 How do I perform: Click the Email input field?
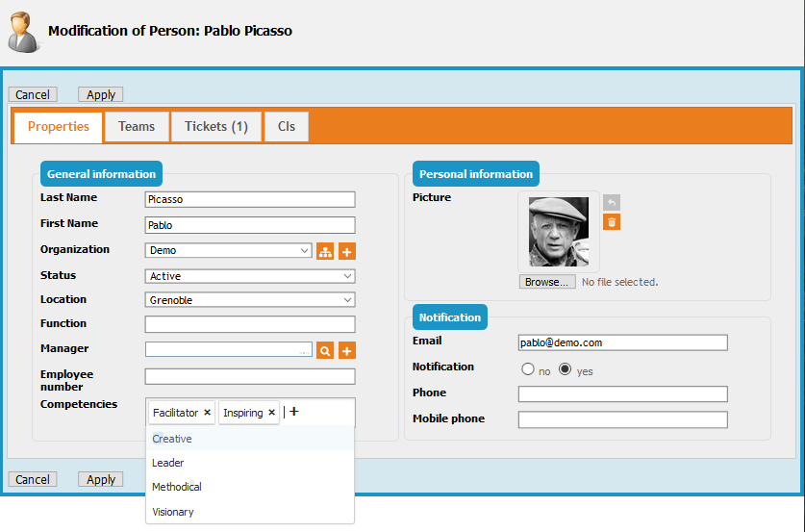click(622, 342)
